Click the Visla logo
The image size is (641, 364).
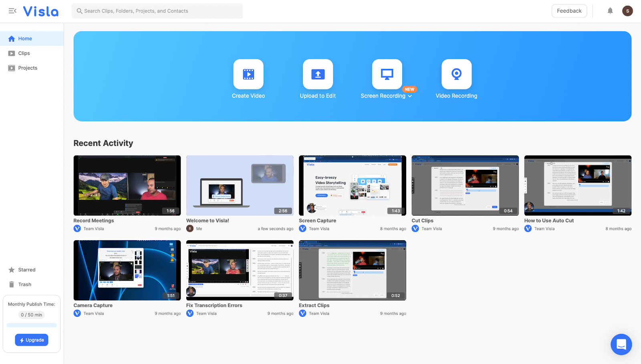(41, 11)
